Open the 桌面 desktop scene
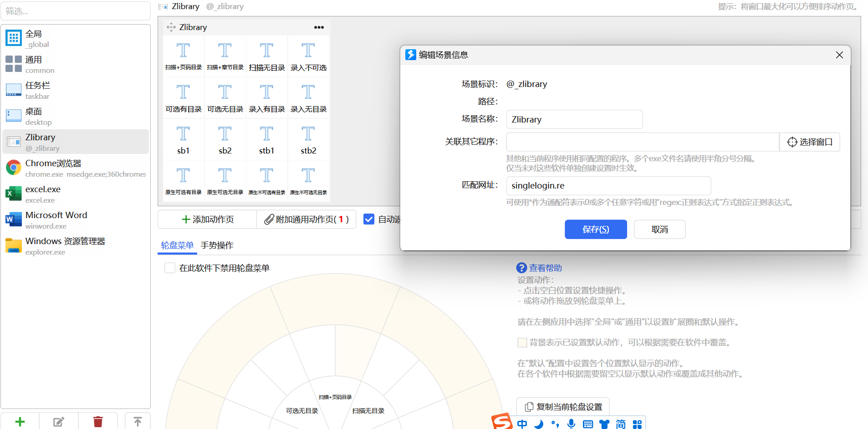The image size is (868, 429). click(76, 116)
